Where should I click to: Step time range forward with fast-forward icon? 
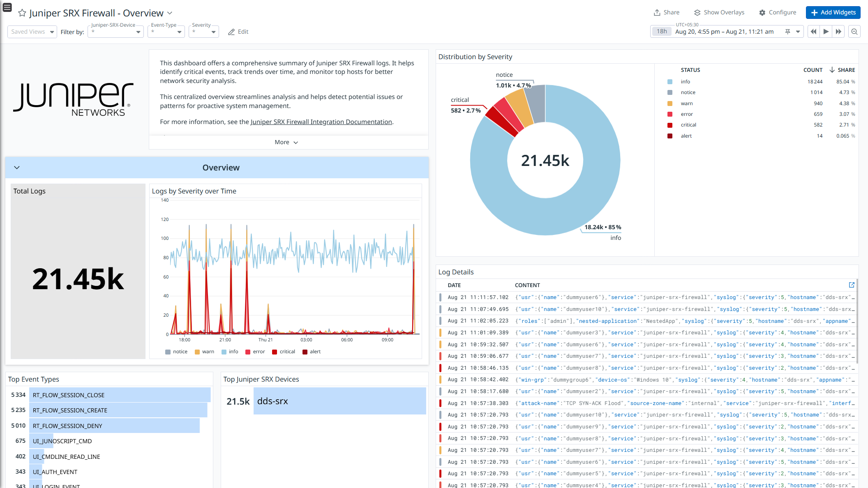pos(838,32)
